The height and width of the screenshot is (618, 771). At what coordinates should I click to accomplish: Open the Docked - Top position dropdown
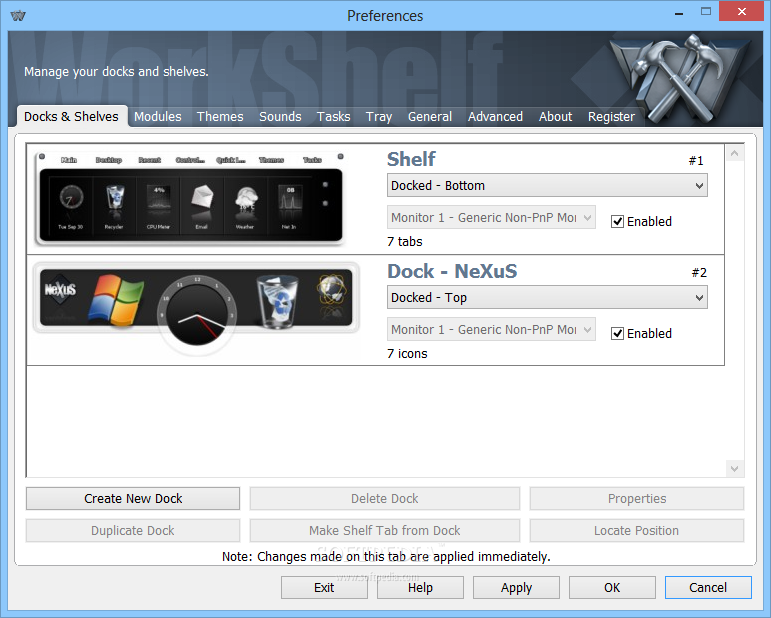pyautogui.click(x=547, y=297)
